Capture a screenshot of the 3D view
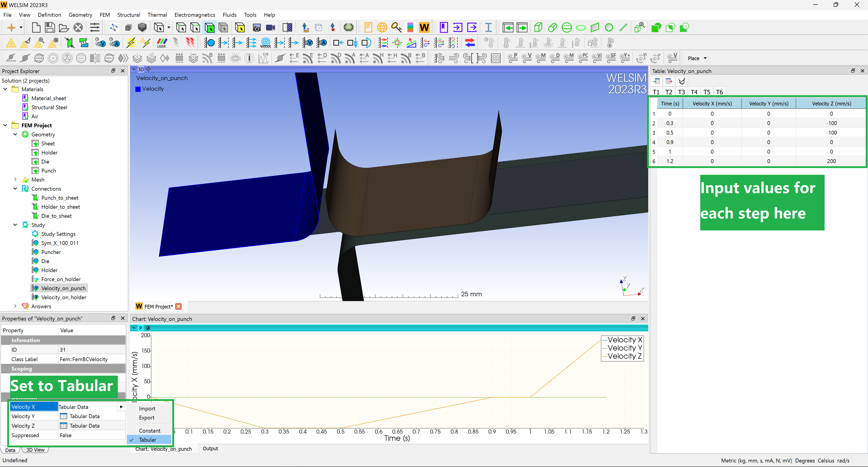Image resolution: width=868 pixels, height=467 pixels. point(256,27)
